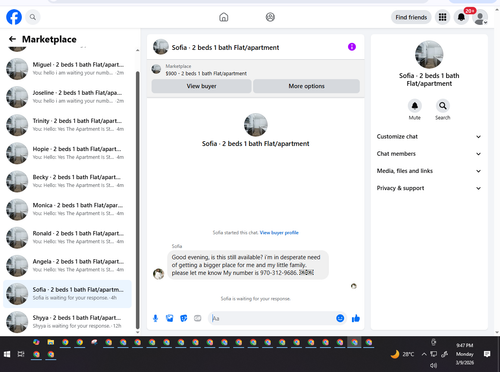Open the Menu grid icon
Viewport: 500px width, 372px height.
(x=442, y=17)
